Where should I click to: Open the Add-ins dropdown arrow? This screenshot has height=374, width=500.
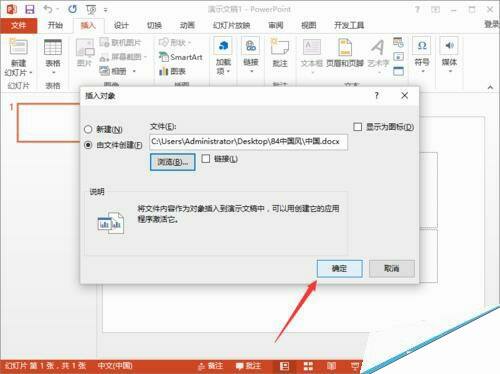coord(228,71)
